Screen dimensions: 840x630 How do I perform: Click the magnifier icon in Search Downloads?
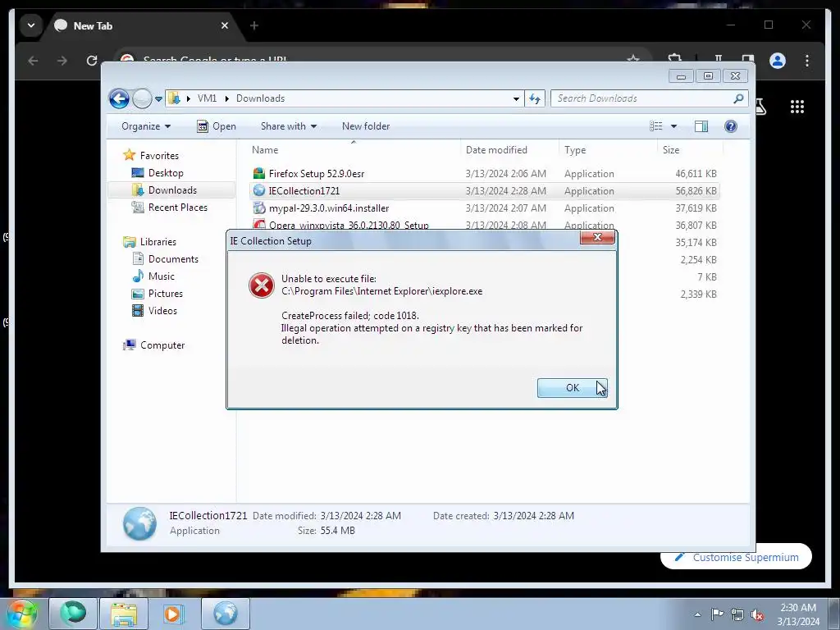point(738,98)
